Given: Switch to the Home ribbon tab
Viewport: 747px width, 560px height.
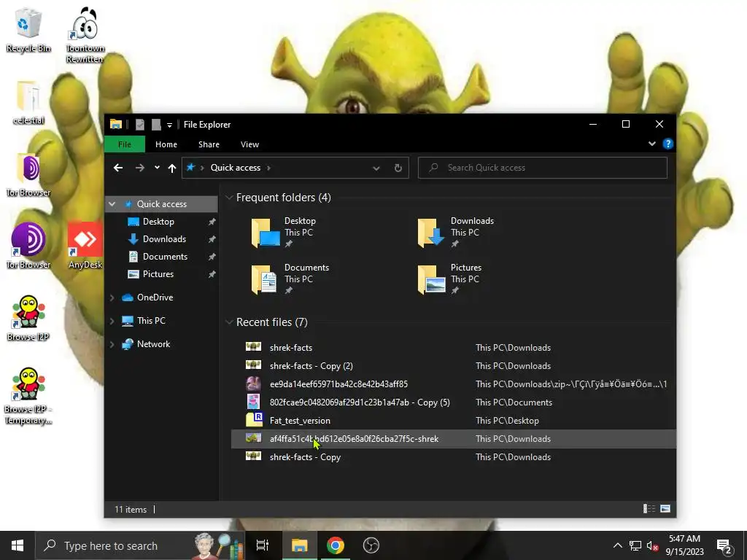Looking at the screenshot, I should point(166,144).
